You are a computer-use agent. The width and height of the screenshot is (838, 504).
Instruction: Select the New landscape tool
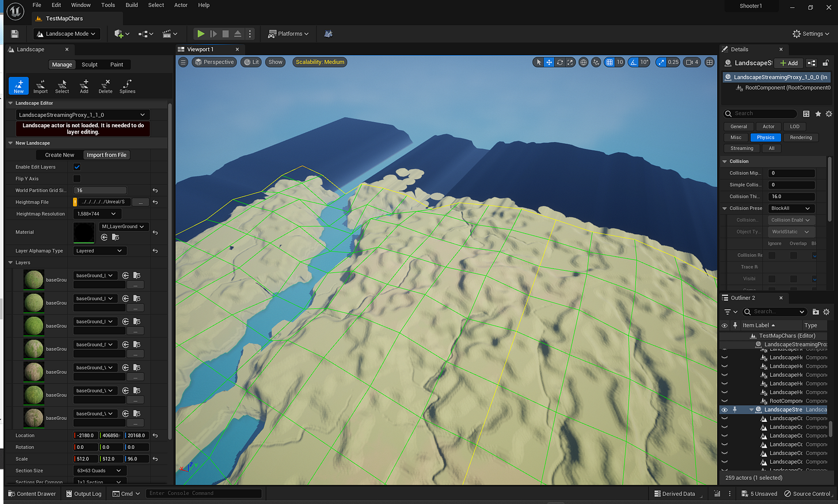(18, 86)
